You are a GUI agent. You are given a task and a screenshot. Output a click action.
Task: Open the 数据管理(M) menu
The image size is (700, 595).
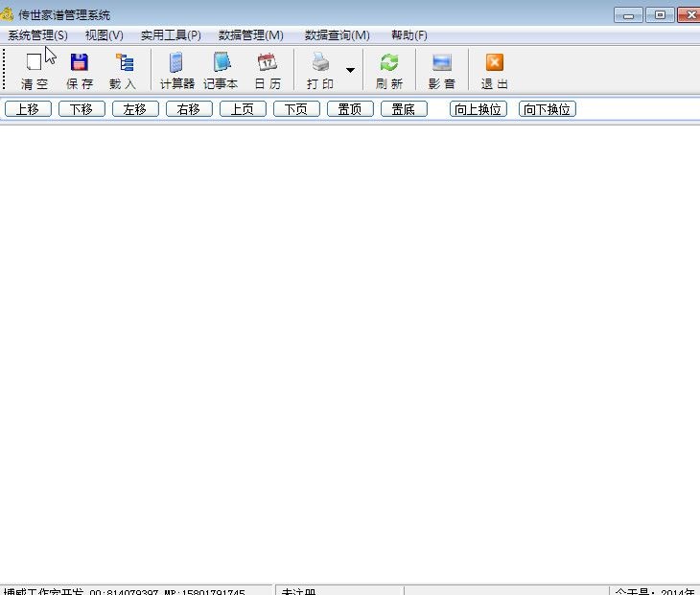251,35
